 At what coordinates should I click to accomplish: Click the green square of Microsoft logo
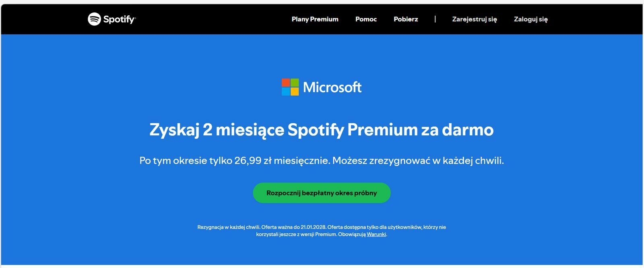coord(295,83)
